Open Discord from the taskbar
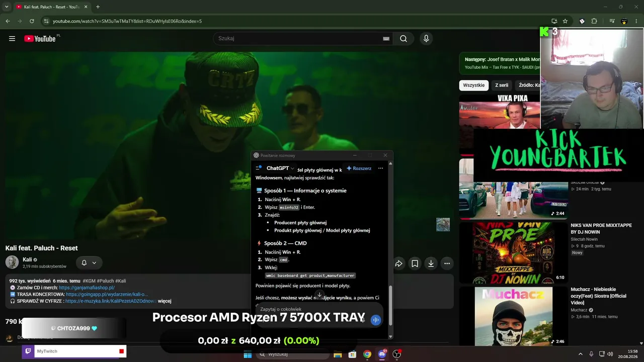Viewport: 644px width, 362px height. click(x=382, y=354)
